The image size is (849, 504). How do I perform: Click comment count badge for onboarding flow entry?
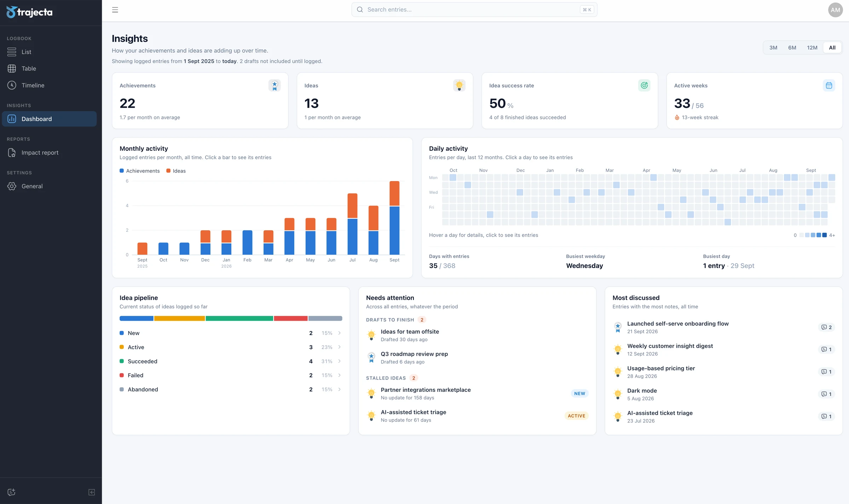point(826,327)
